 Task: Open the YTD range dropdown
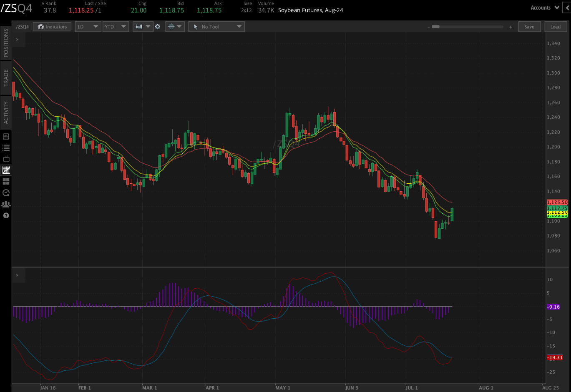pos(116,26)
